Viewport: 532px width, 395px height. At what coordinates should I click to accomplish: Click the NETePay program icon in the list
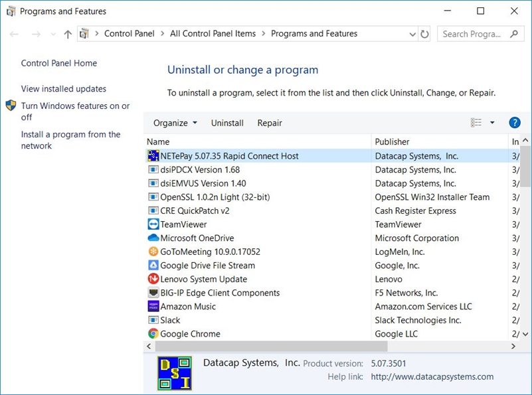tap(153, 156)
